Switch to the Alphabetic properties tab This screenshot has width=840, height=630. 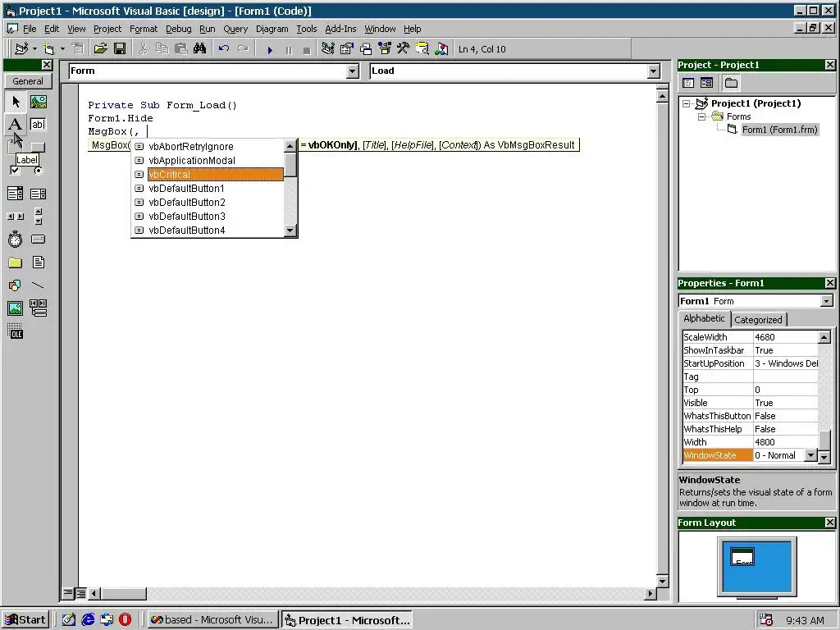click(x=704, y=318)
